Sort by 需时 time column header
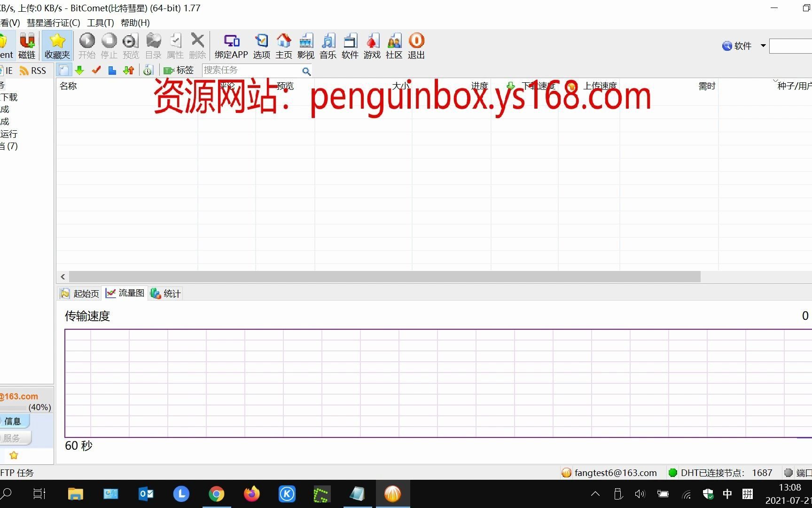 click(707, 86)
